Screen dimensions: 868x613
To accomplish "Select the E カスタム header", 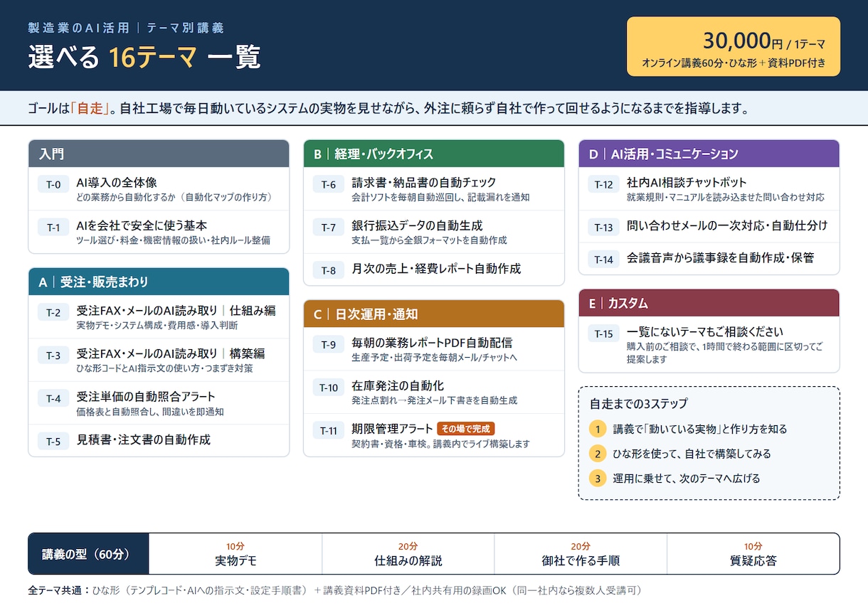I will tap(709, 303).
